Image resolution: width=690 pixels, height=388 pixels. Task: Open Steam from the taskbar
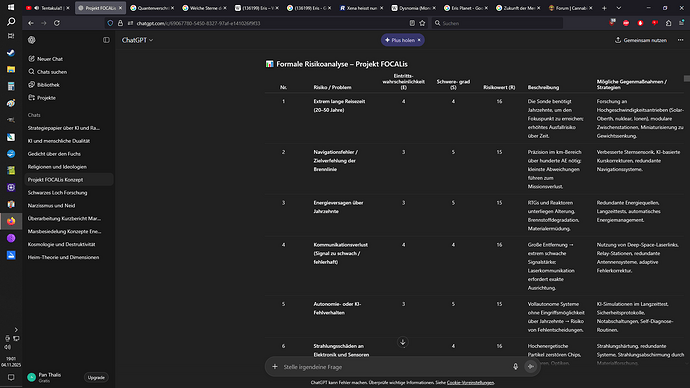point(11,53)
